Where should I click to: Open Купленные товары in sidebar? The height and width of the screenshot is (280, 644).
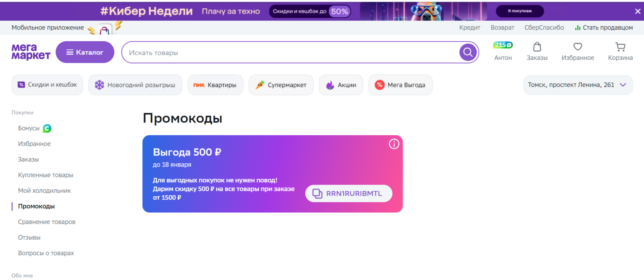tap(45, 175)
